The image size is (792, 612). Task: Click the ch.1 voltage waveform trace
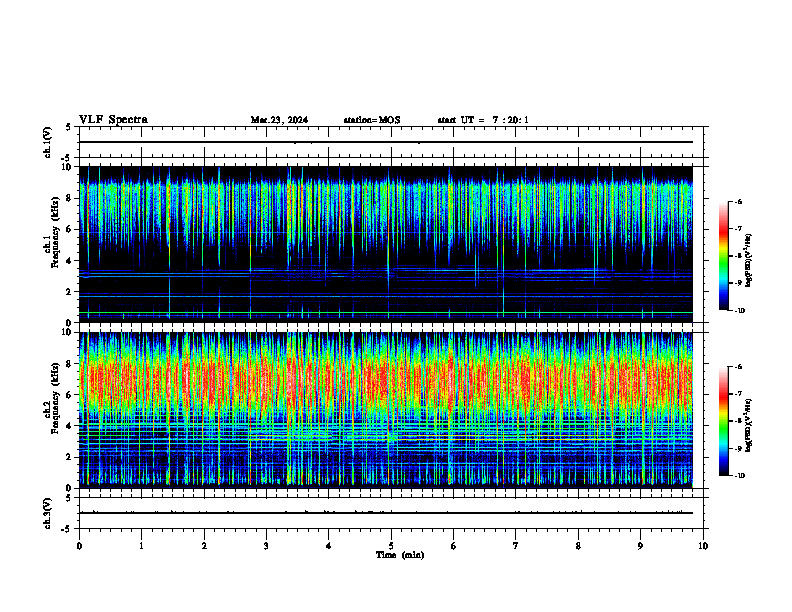click(x=385, y=142)
